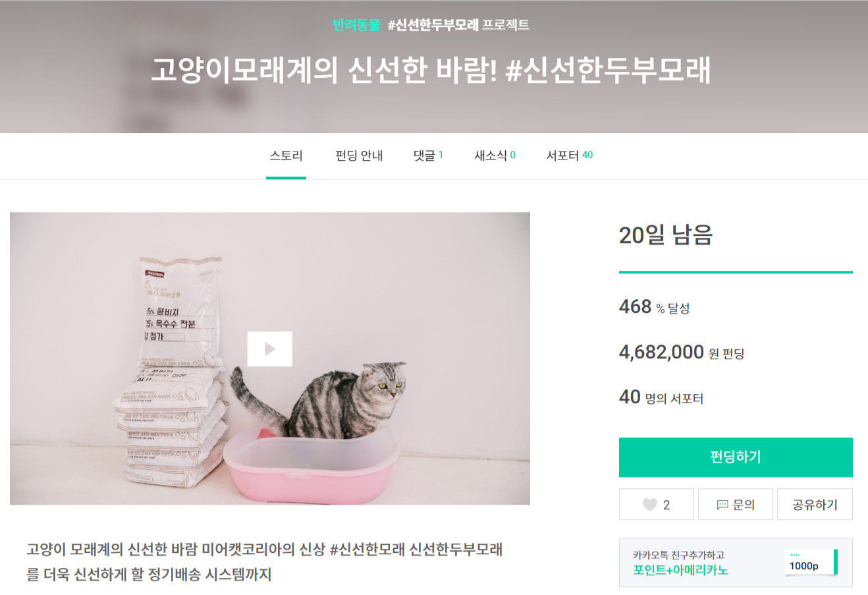The height and width of the screenshot is (595, 868).
Task: Switch to the 펀딩 안내 tab
Action: click(359, 156)
